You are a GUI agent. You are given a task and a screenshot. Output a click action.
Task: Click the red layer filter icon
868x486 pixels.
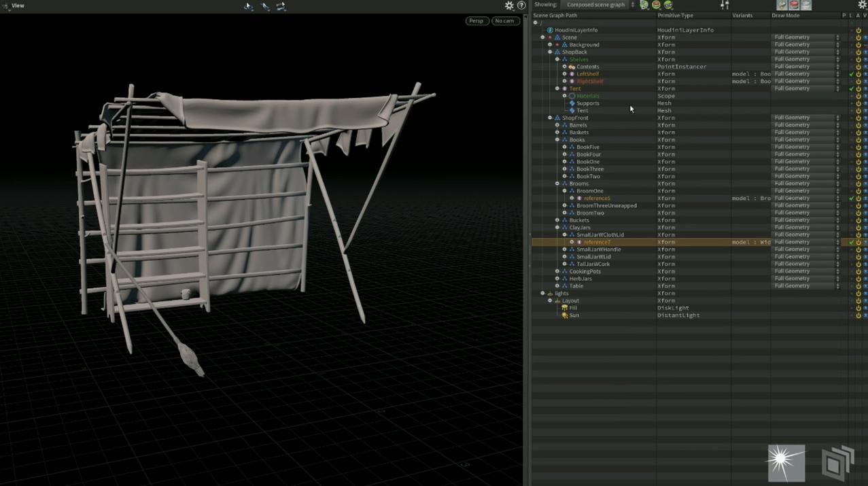[x=656, y=5]
